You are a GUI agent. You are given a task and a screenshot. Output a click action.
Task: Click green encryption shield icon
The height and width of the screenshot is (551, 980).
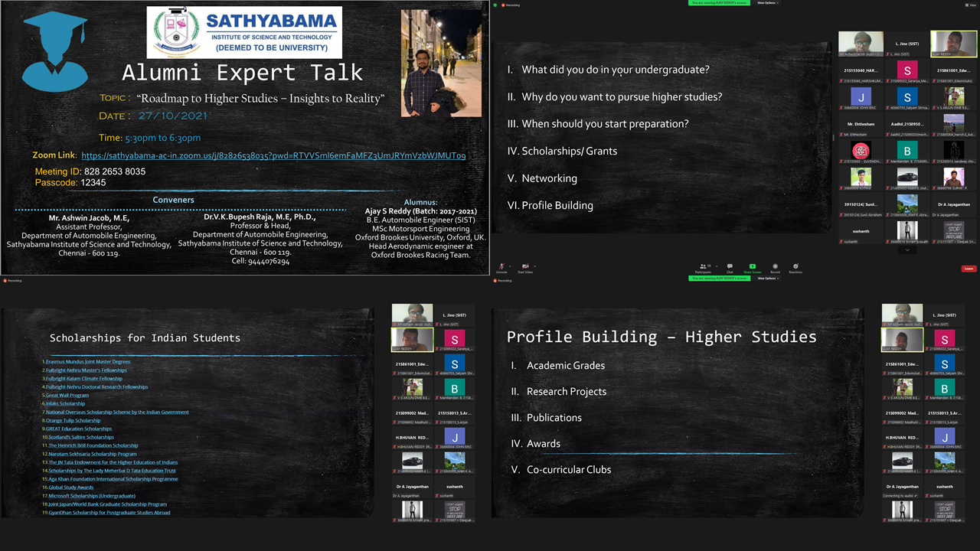pos(495,5)
